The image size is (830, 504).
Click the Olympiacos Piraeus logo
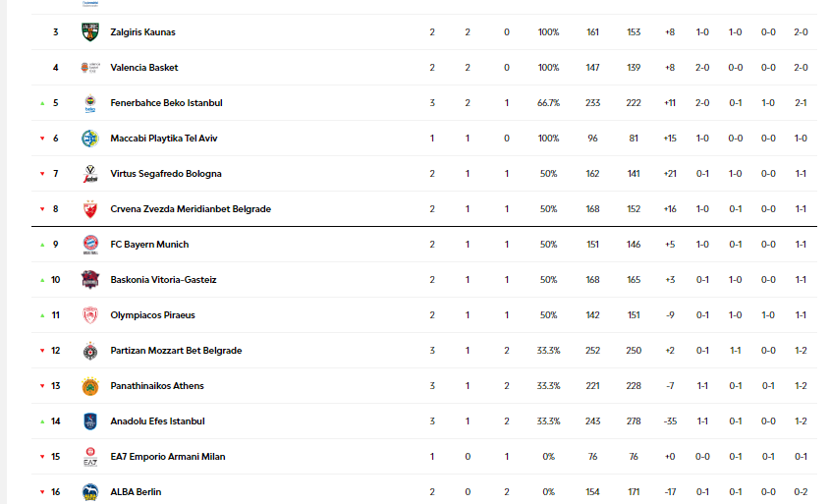89,315
